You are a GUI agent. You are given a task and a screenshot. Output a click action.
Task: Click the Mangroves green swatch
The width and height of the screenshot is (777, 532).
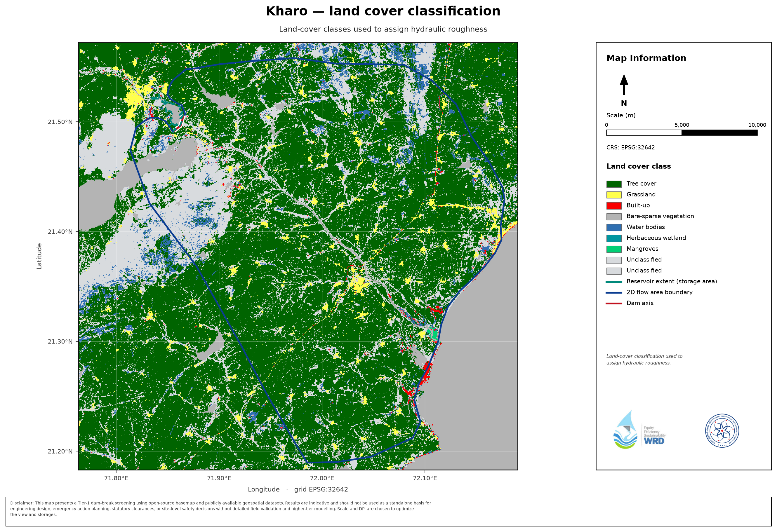coord(614,249)
